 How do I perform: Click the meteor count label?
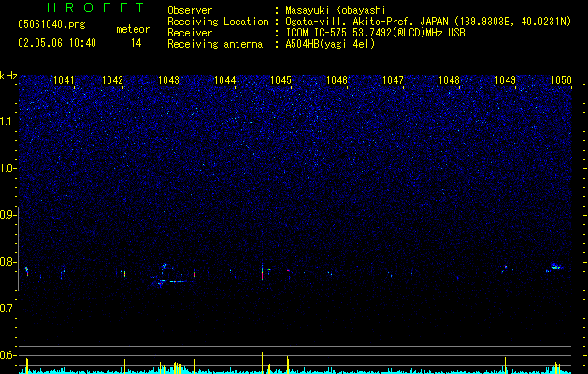(x=133, y=29)
